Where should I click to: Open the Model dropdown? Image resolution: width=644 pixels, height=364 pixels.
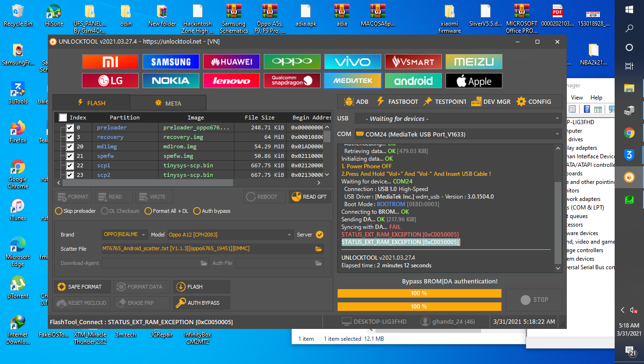point(231,235)
